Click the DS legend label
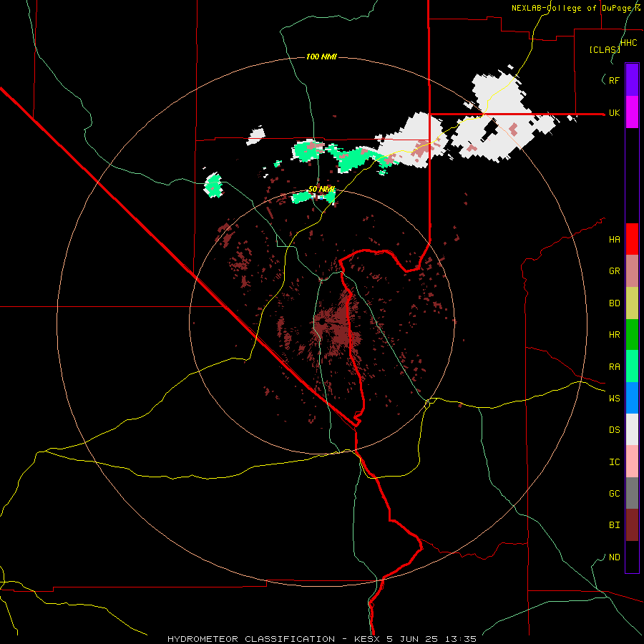 click(614, 430)
